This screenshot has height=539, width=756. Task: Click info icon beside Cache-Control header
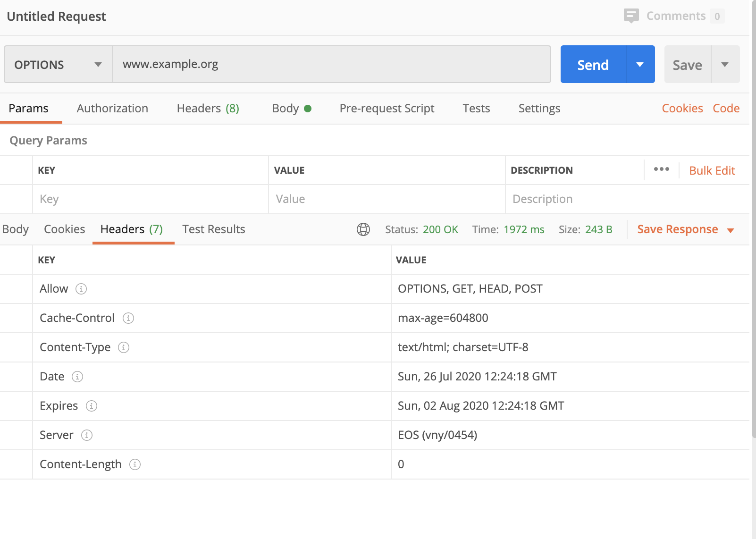(128, 318)
